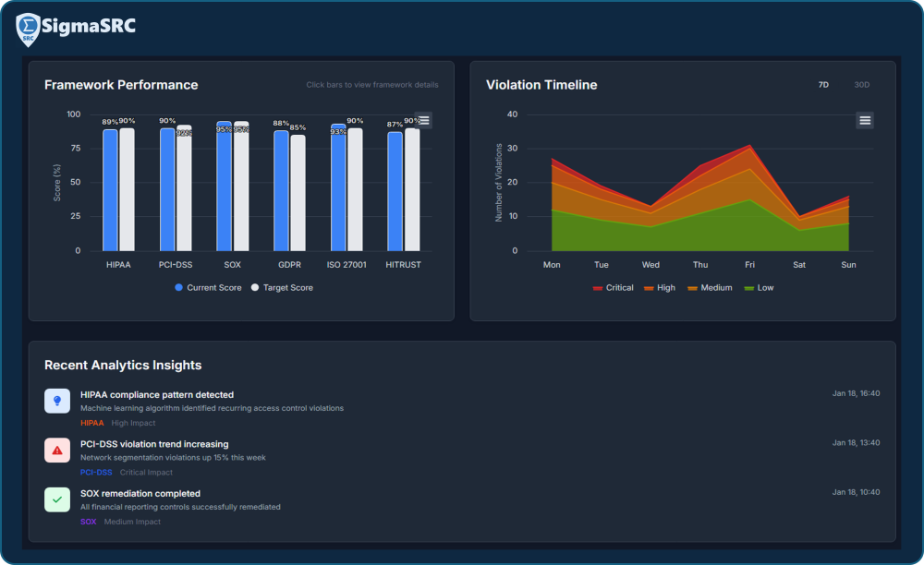Click the lightbulb icon for HIPAA insight
Image resolution: width=924 pixels, height=565 pixels.
coord(57,401)
